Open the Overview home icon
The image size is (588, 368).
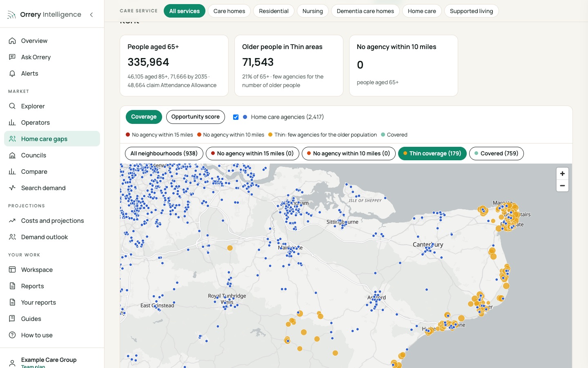12,41
